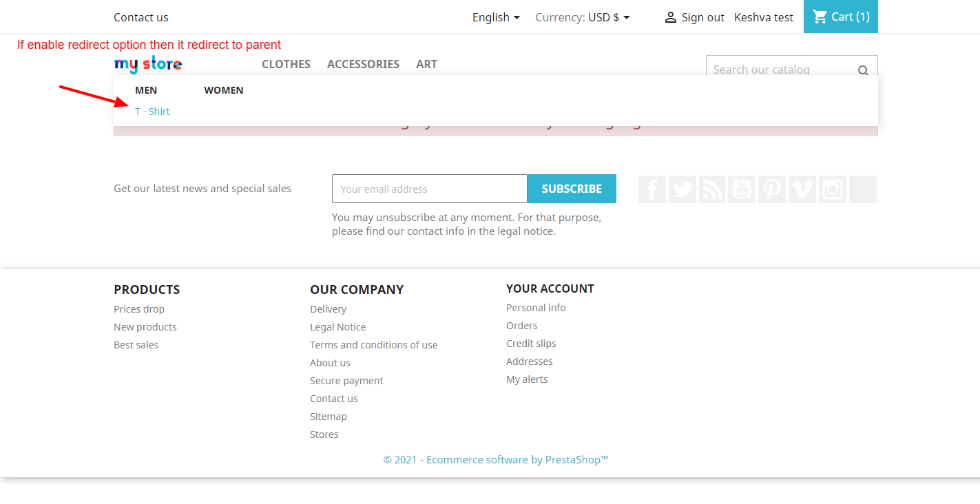Image resolution: width=980 pixels, height=504 pixels.
Task: Open RSS feed icon
Action: pyautogui.click(x=712, y=189)
